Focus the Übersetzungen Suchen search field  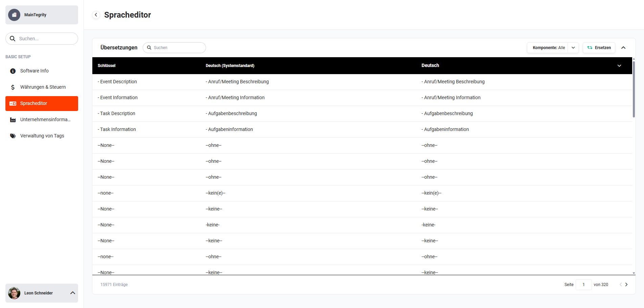coord(174,48)
